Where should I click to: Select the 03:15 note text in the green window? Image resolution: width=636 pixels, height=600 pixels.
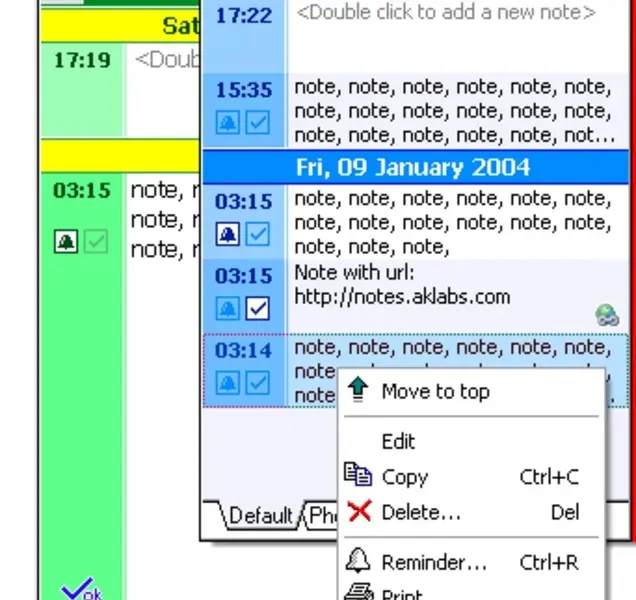coord(164,220)
